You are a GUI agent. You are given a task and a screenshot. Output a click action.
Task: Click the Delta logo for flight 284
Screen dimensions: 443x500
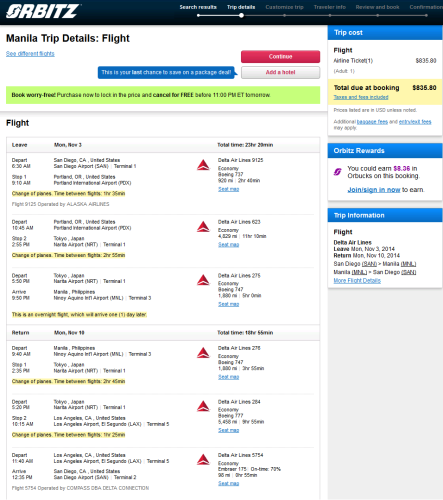(x=203, y=406)
